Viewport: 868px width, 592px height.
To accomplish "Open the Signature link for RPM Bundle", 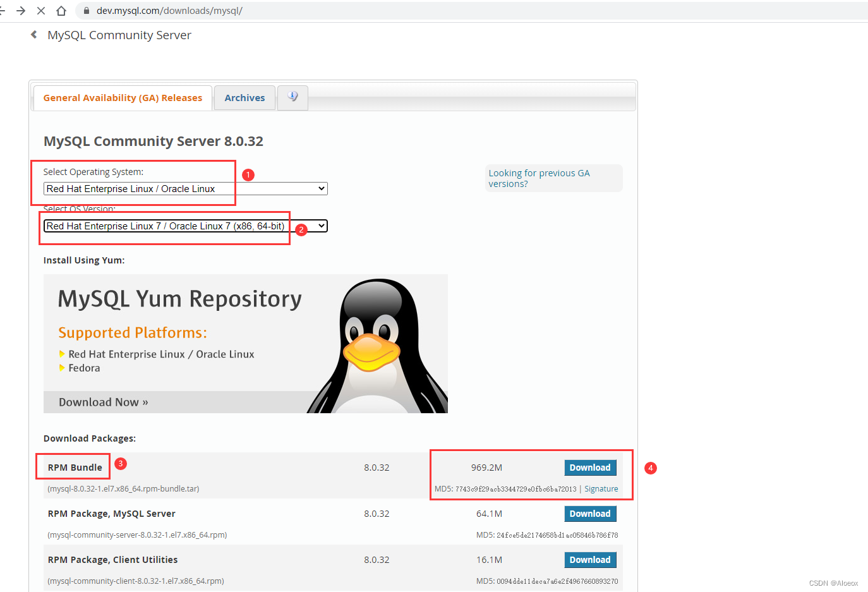I will [x=601, y=489].
